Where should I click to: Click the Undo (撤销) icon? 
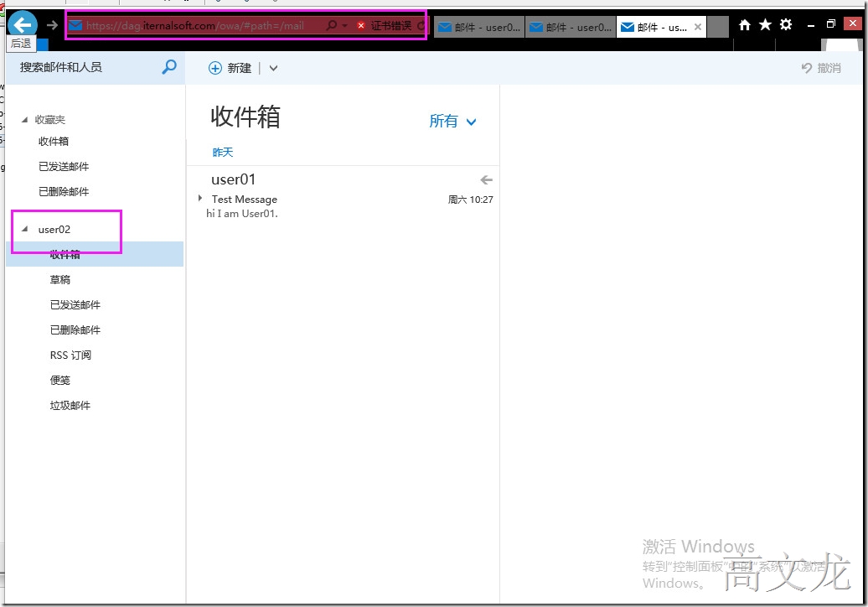click(x=807, y=68)
